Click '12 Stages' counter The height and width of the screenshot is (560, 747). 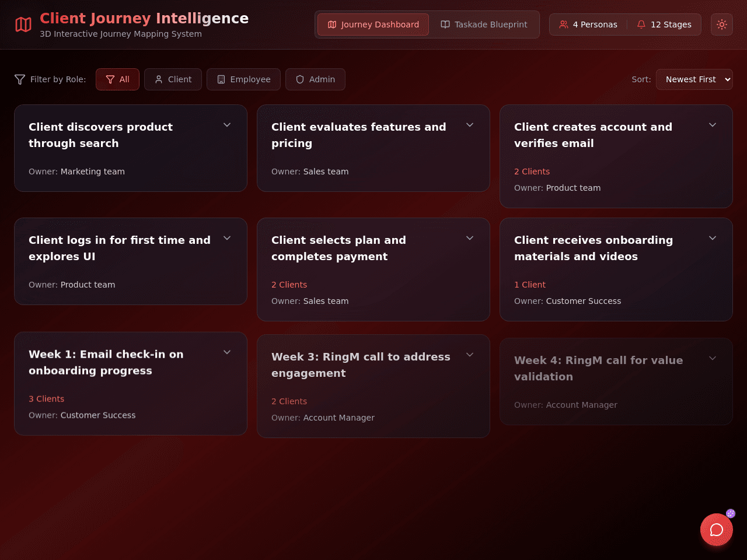coord(664,24)
